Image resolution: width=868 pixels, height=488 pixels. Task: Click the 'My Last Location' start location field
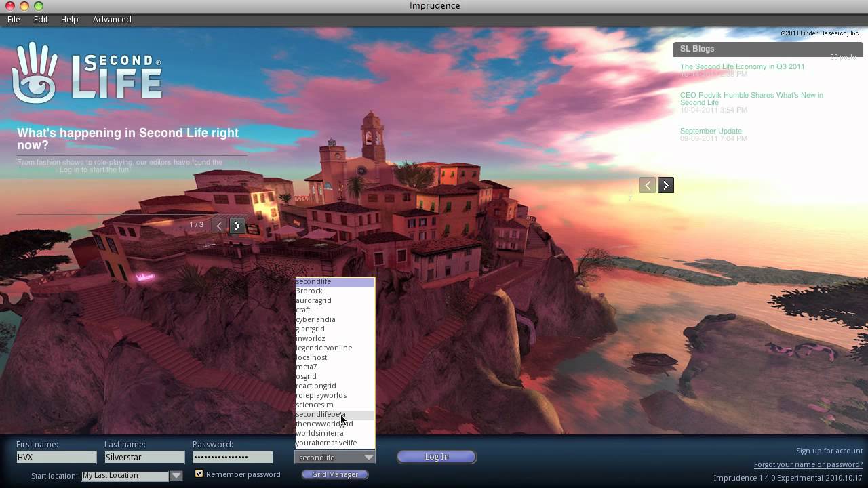click(125, 476)
